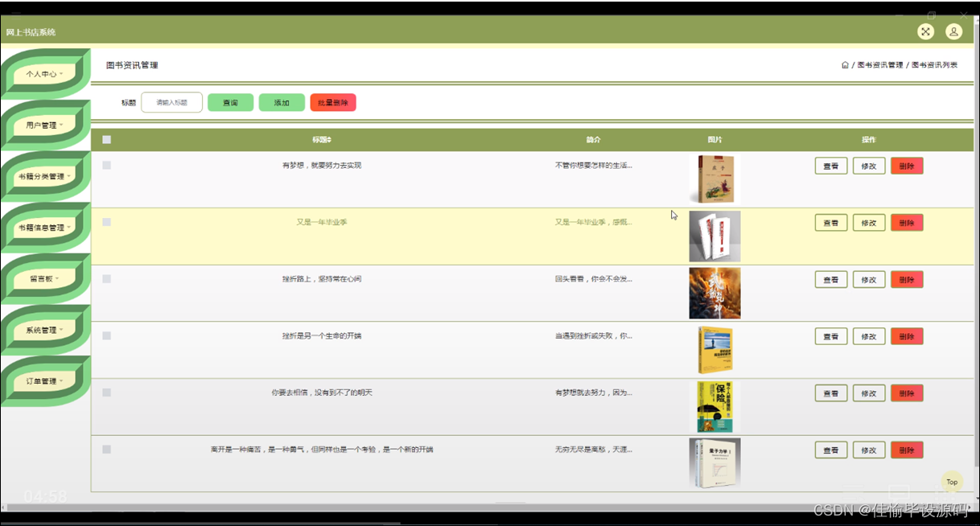Click the 添加 button to add a record
Viewport: 980px width, 526px height.
pyautogui.click(x=281, y=102)
